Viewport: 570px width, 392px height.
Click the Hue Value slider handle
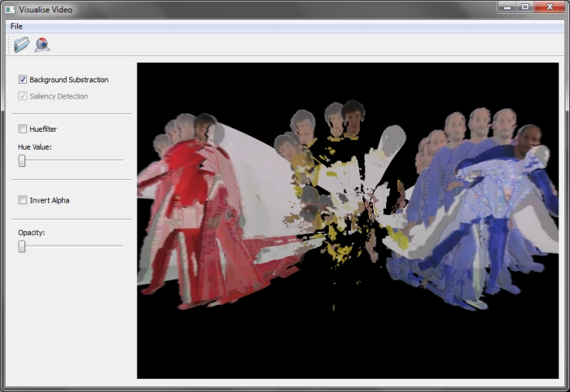click(22, 160)
